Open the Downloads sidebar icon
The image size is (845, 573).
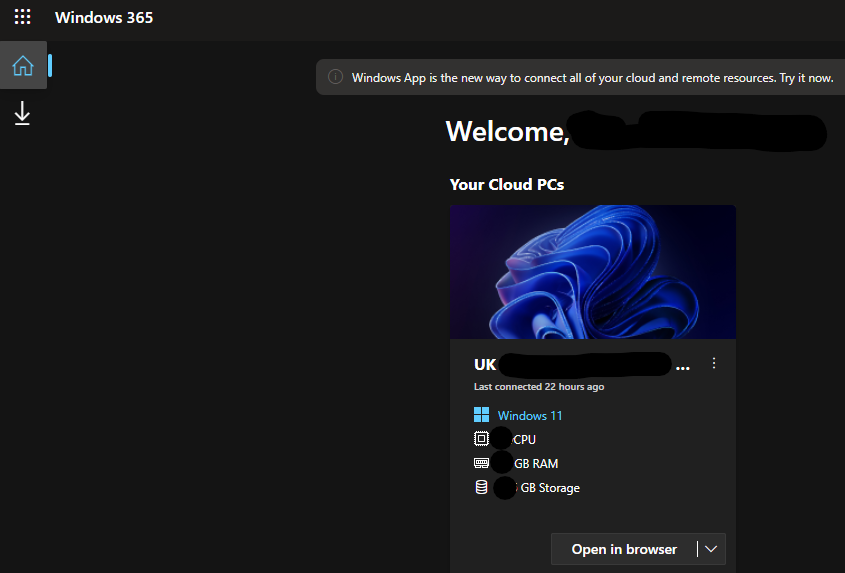pos(22,113)
